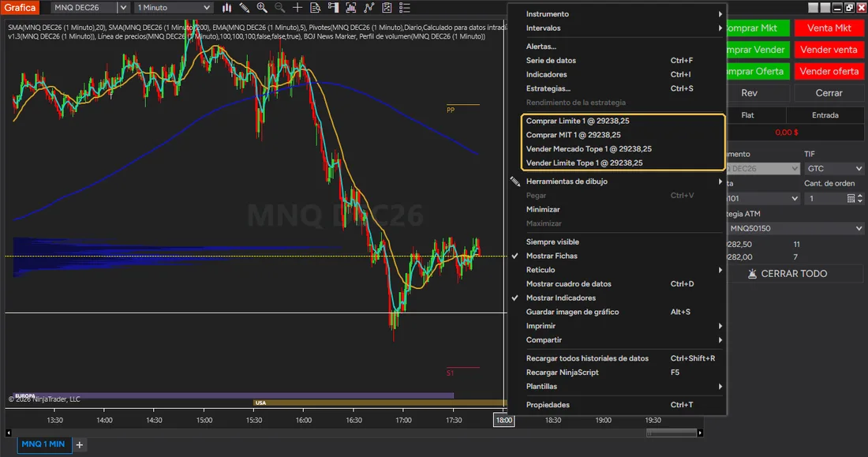Select Mostrar cuadro de datos

point(617,284)
